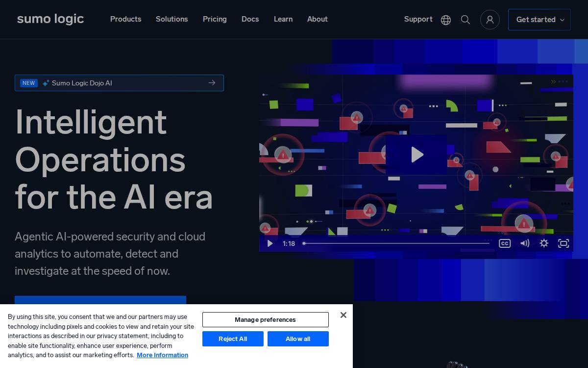Open video settings gear
This screenshot has width=588, height=368.
[544, 243]
